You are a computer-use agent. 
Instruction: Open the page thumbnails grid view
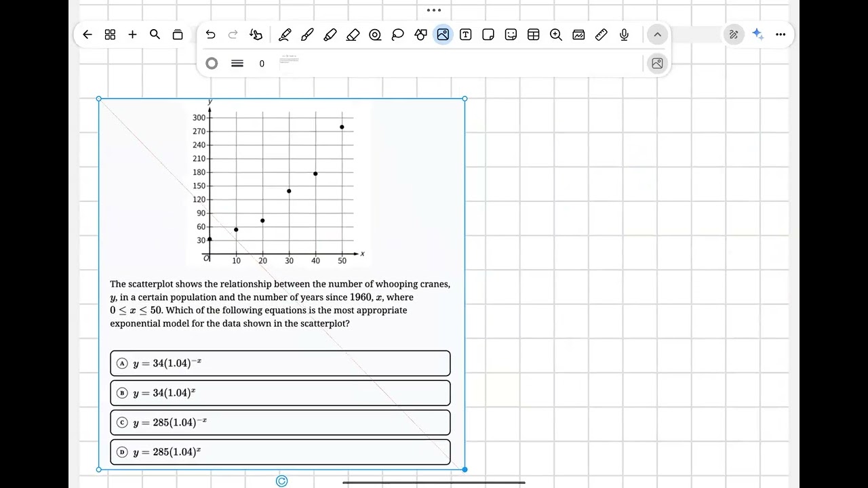pos(110,35)
